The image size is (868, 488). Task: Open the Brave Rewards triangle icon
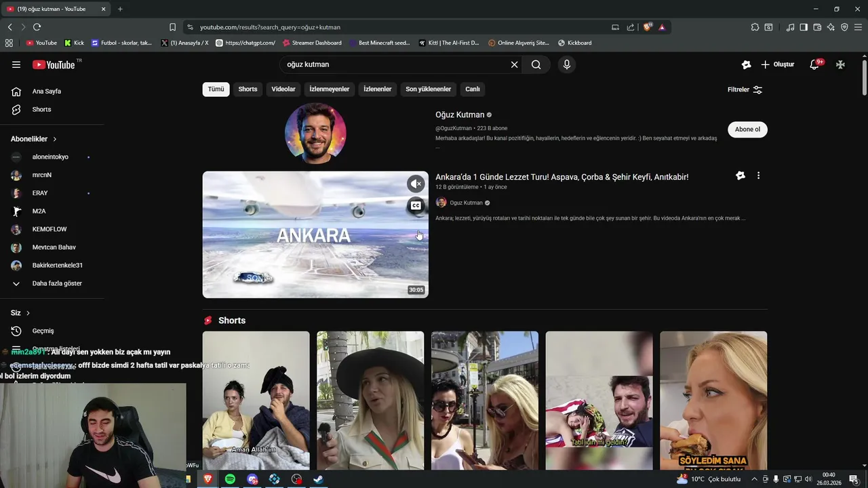[x=662, y=27]
